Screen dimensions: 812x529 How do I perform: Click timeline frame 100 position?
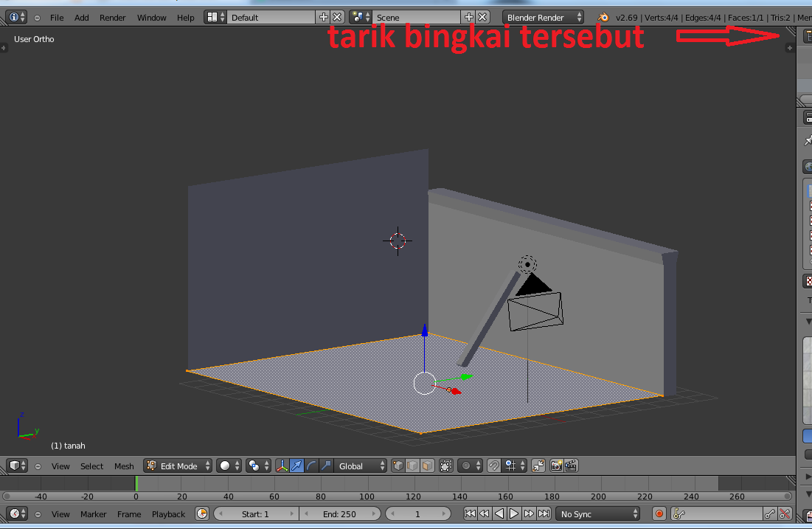pyautogui.click(x=367, y=497)
